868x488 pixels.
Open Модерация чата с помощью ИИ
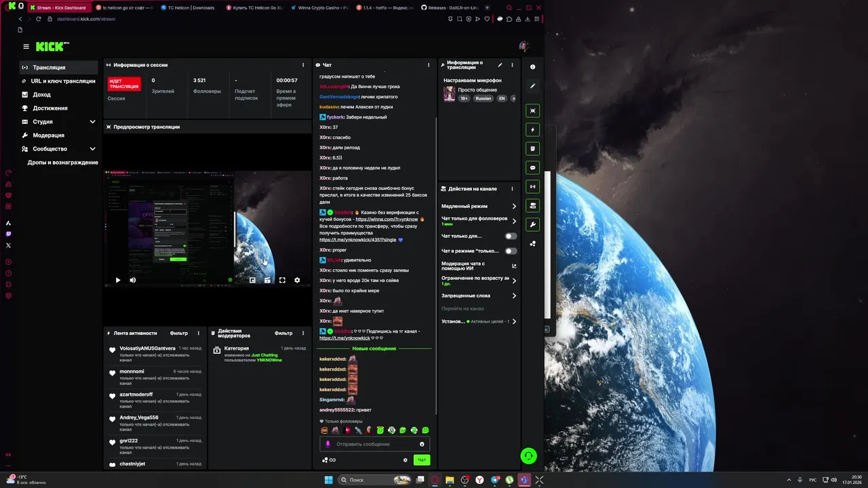pos(479,266)
